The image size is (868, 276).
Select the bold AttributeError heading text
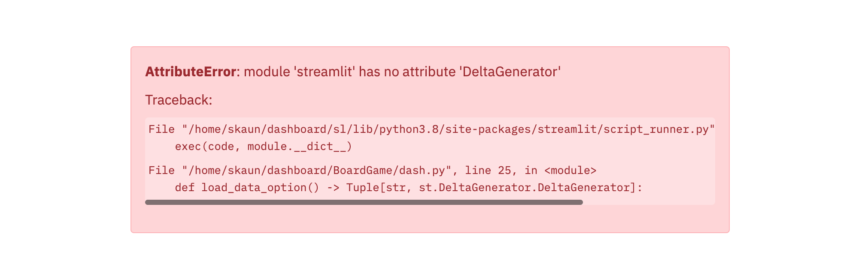tap(191, 72)
